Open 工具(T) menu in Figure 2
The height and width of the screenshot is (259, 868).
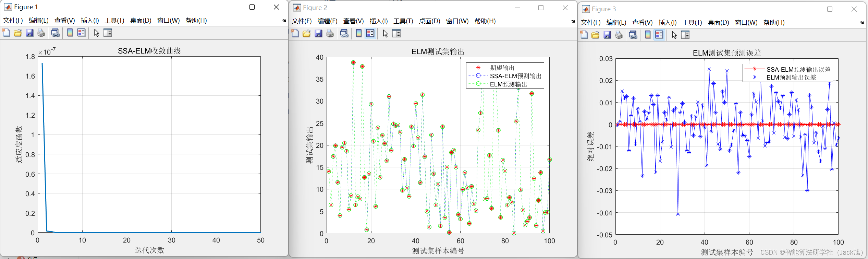(x=403, y=21)
